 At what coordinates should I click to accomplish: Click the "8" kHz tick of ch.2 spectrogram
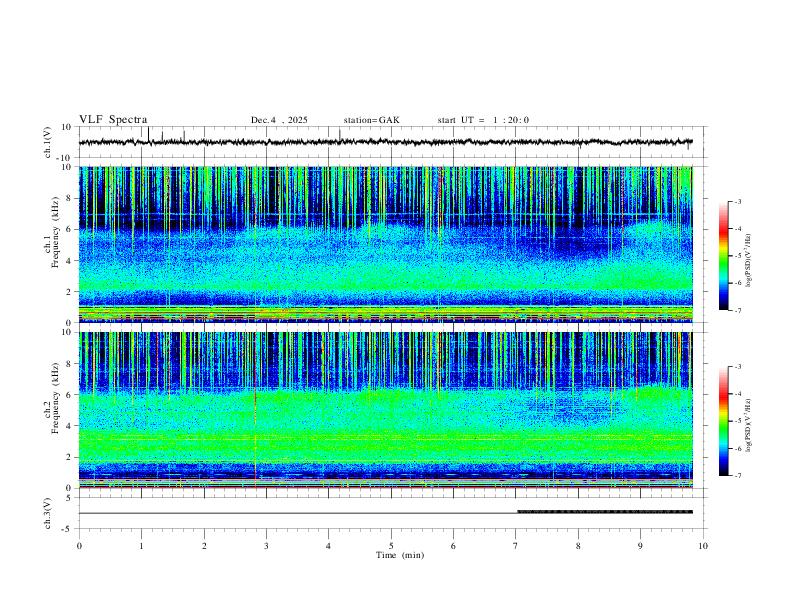[70, 364]
